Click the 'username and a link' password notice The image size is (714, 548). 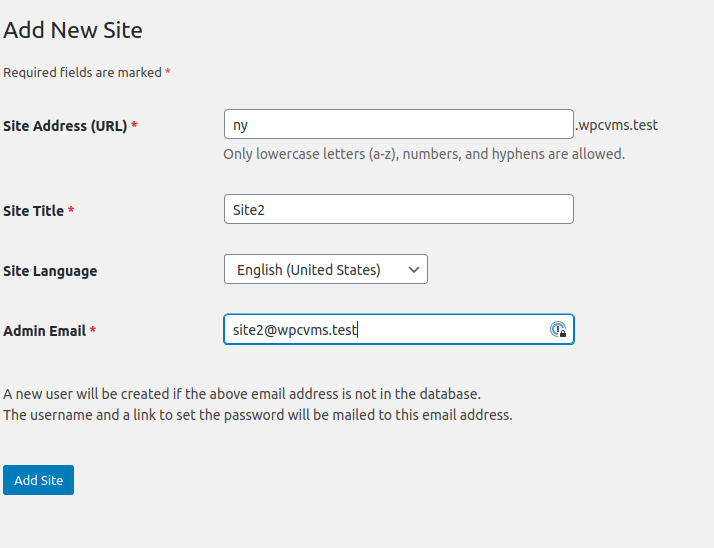[257, 415]
